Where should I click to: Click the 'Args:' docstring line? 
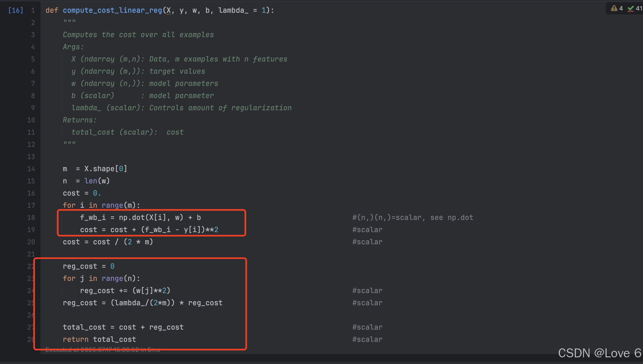click(x=73, y=47)
